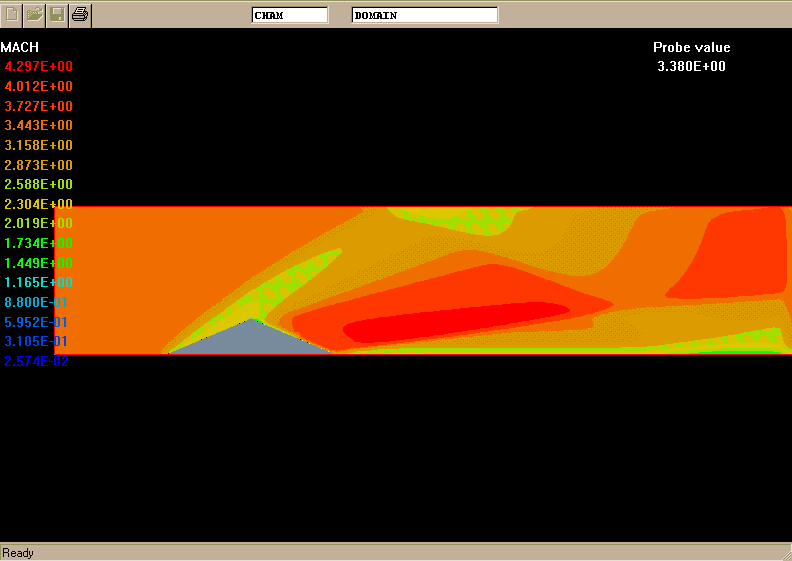The height and width of the screenshot is (561, 792).
Task: Select the 8.800E-01 legend entry
Action: click(38, 302)
